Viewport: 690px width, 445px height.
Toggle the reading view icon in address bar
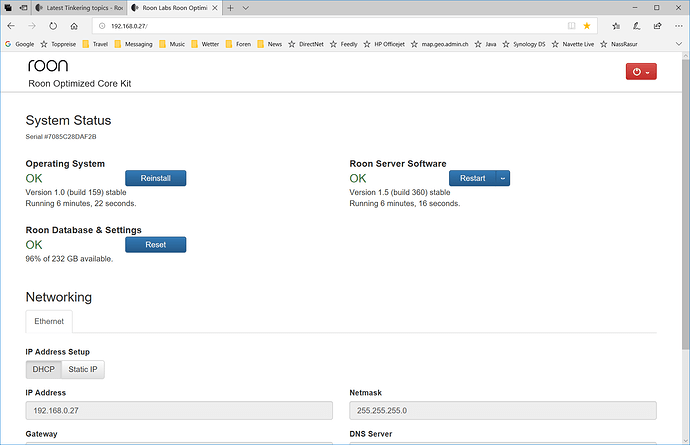pos(571,26)
